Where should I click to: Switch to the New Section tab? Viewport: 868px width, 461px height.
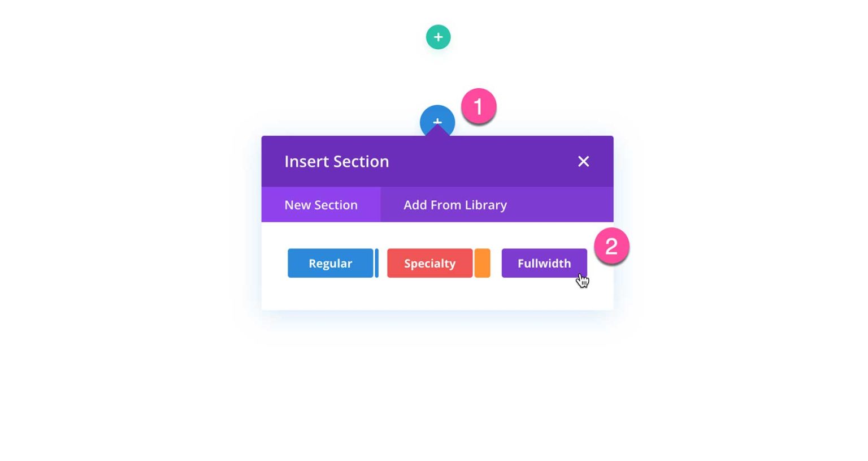click(321, 205)
